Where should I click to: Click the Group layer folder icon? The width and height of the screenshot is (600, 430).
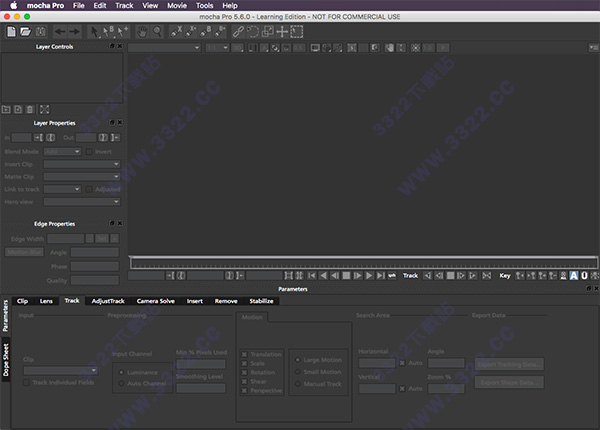click(x=6, y=109)
